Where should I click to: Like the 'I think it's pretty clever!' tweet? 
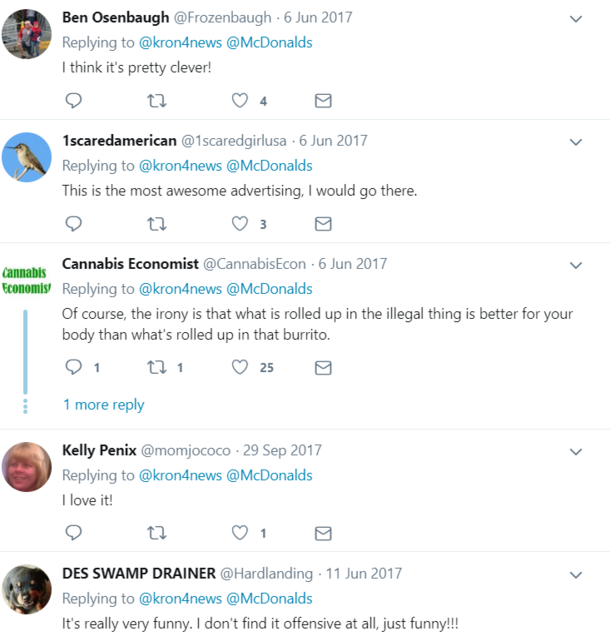[x=240, y=100]
